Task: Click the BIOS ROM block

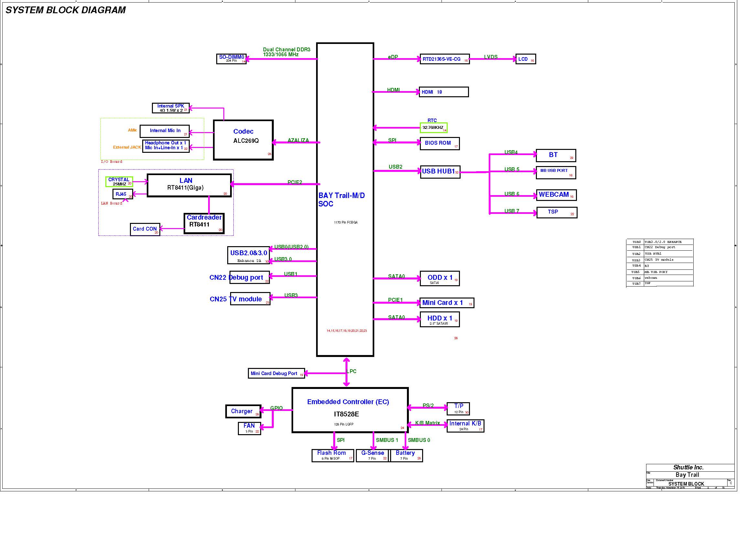Action: pyautogui.click(x=440, y=143)
